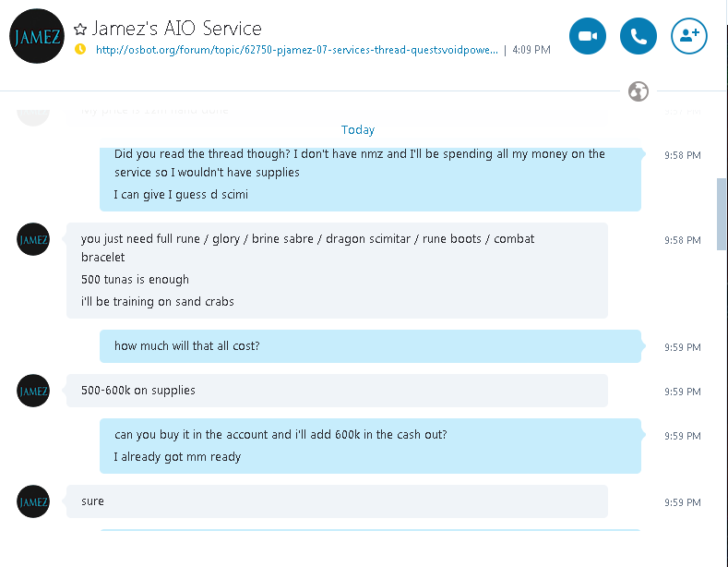Toggle the favorite star beside Jamez's AIO Service
728x567 pixels.
point(80,30)
